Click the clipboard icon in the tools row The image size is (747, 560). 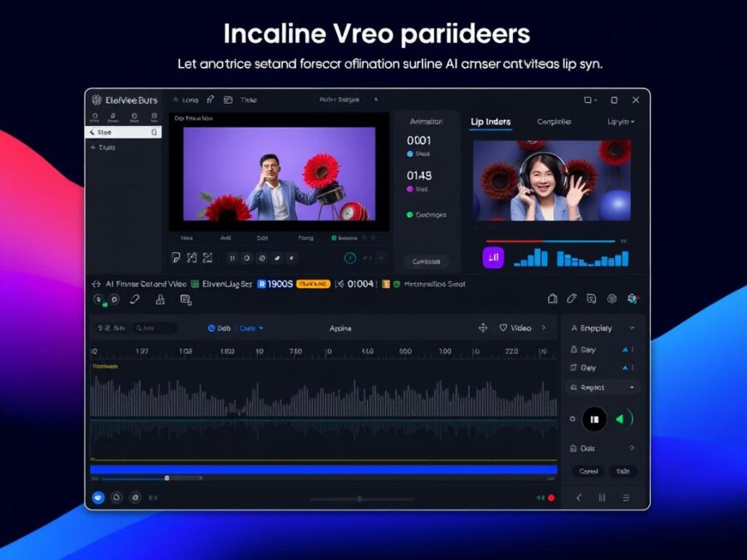click(185, 301)
